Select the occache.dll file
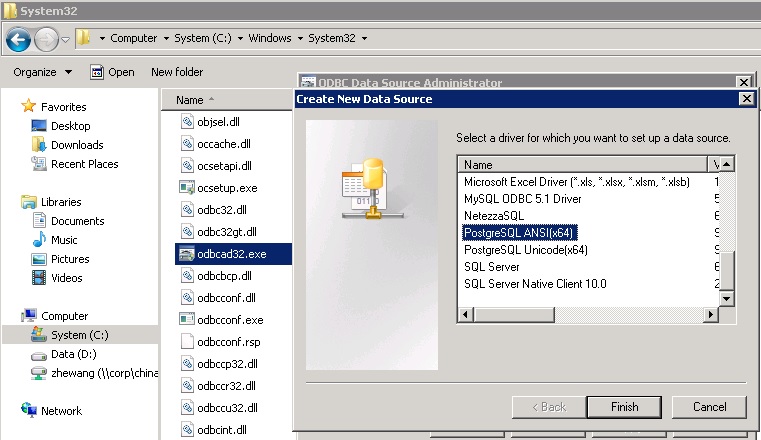 point(224,144)
